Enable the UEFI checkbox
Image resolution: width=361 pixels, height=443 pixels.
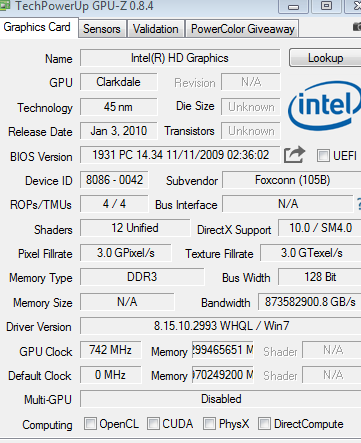pos(323,156)
